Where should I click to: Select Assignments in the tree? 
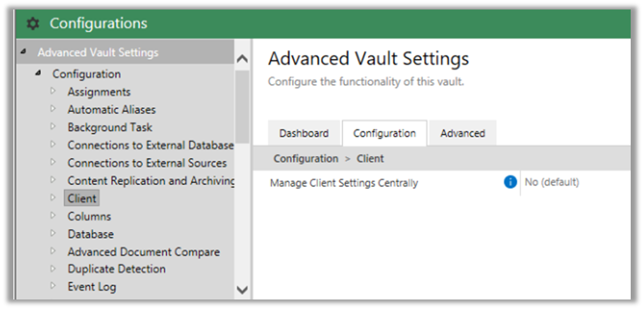click(x=99, y=92)
